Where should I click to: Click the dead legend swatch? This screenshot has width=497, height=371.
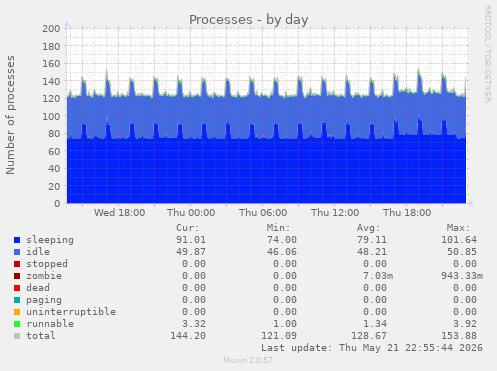17,288
